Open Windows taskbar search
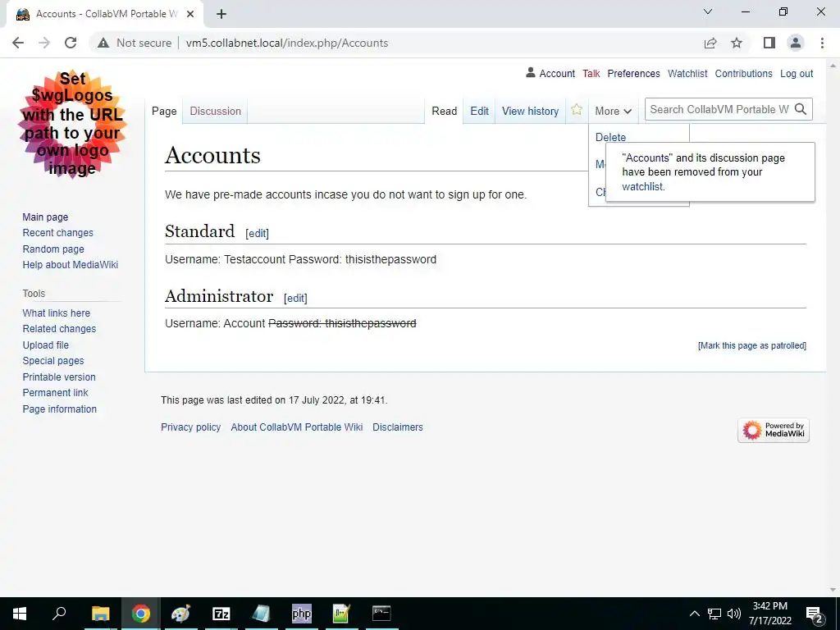This screenshot has width=840, height=630. point(59,614)
